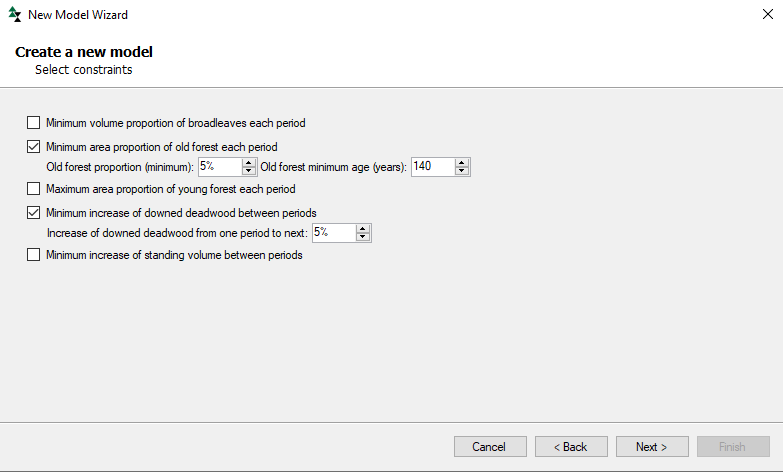Increase old forest proportion with up arrow

(x=249, y=163)
